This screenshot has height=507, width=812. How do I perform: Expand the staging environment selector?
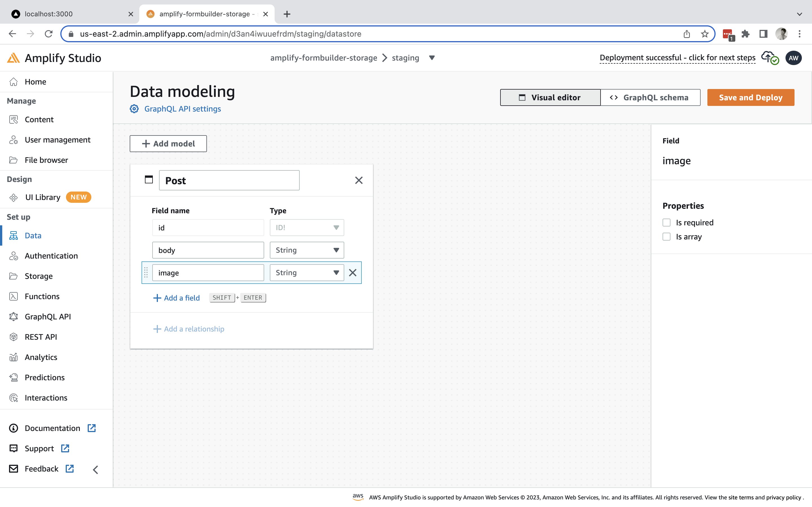point(432,58)
